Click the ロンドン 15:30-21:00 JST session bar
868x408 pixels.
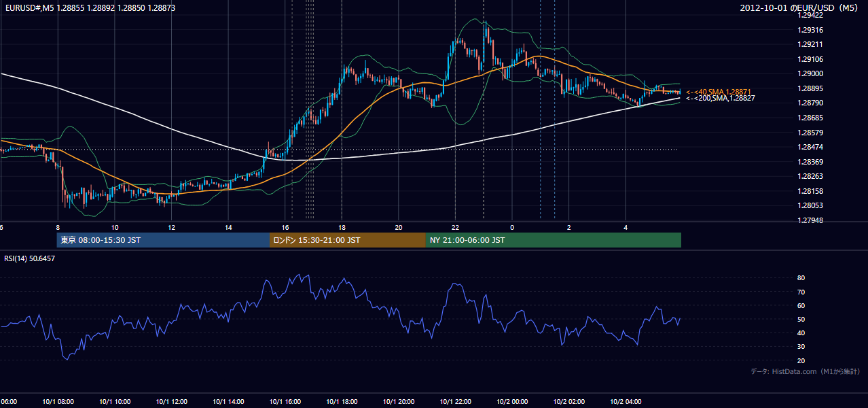[348, 240]
